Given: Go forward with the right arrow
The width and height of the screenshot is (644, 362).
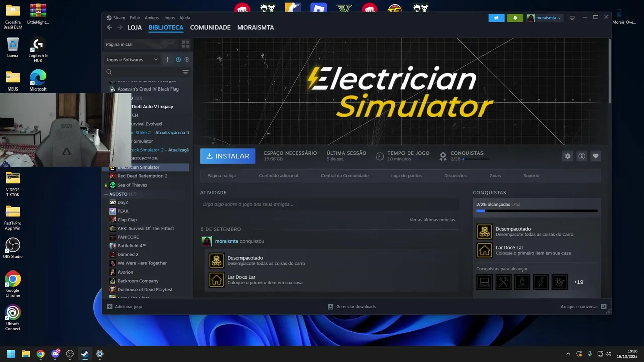Looking at the screenshot, I should pyautogui.click(x=120, y=28).
